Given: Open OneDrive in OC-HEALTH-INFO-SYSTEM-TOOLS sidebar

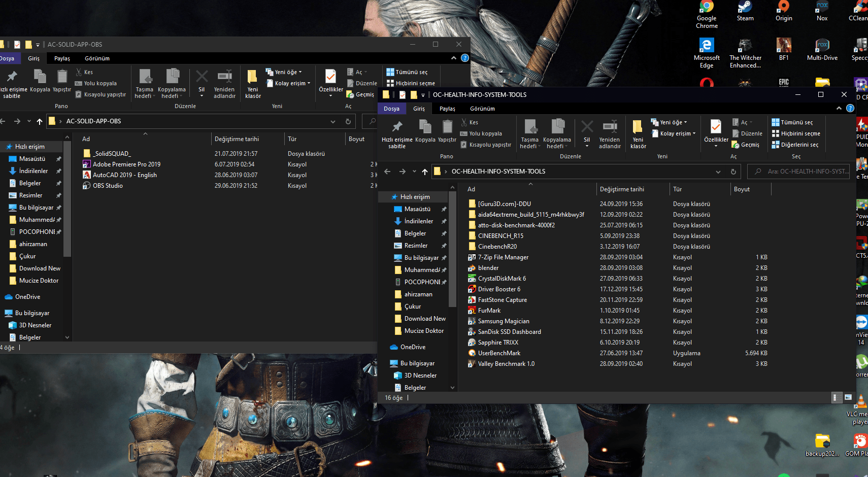Looking at the screenshot, I should [408, 347].
